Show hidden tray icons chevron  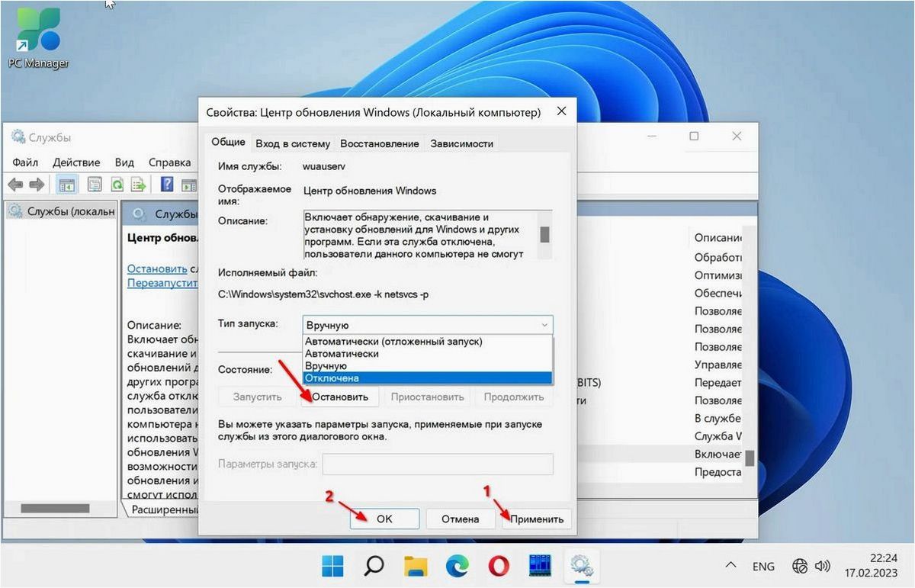click(x=730, y=566)
